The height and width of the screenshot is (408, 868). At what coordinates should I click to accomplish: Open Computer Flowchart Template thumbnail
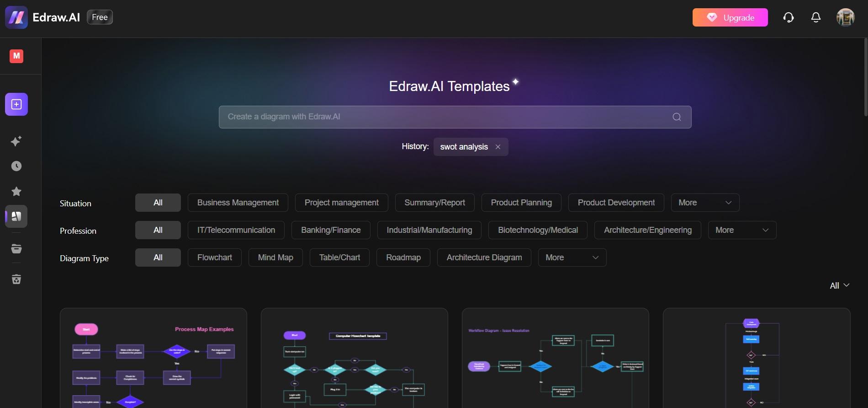[355, 358]
